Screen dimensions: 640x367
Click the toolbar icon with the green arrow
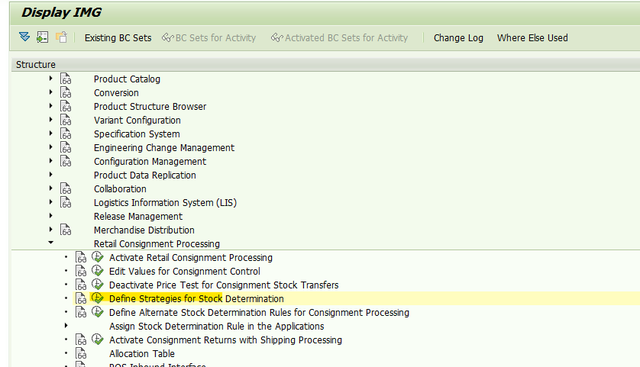tap(42, 38)
